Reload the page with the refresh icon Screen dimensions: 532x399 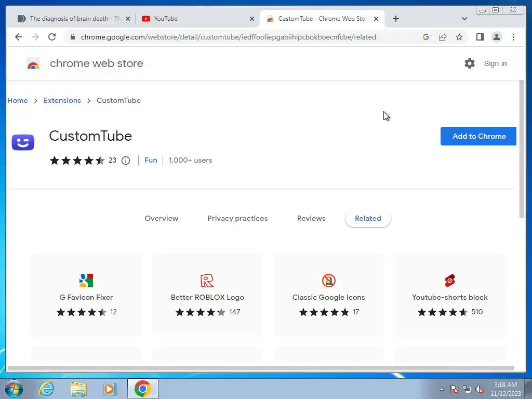(x=52, y=37)
